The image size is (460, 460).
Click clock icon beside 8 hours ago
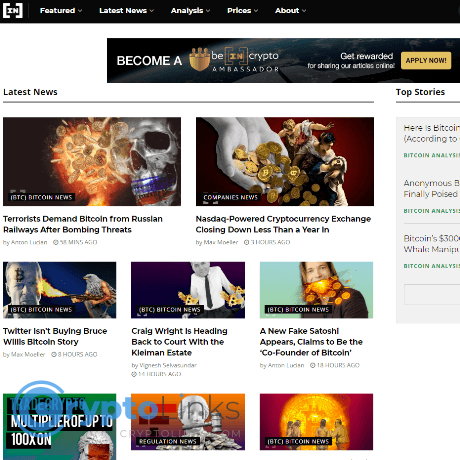tap(54, 354)
